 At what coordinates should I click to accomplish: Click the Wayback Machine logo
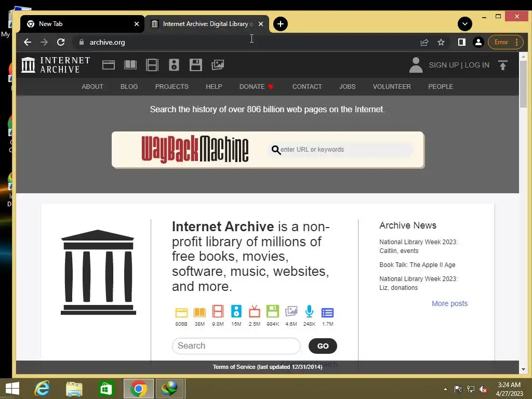(x=195, y=149)
